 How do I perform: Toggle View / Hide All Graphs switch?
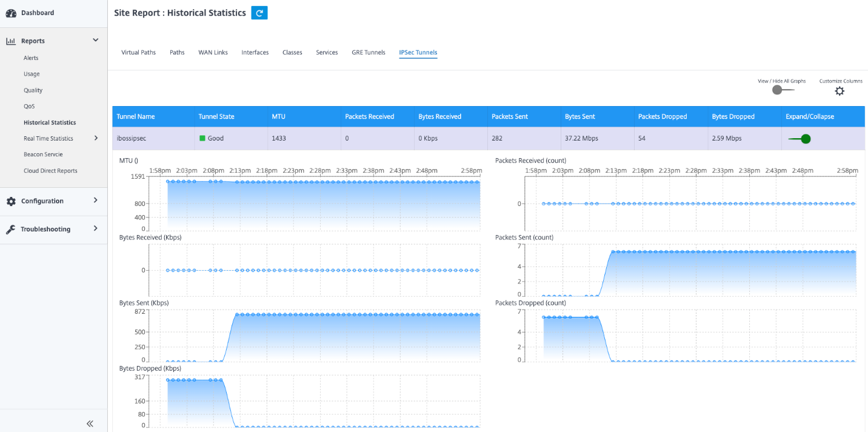(777, 90)
